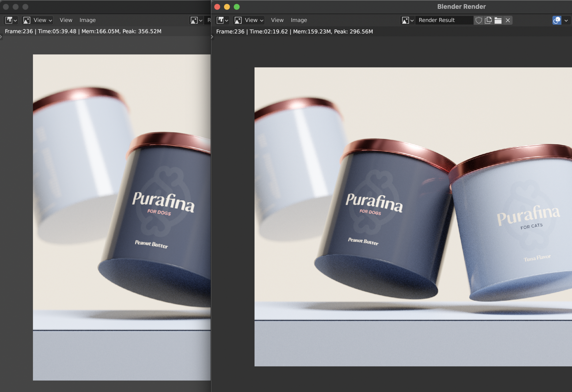Open the editor type selector in the left window
Image resolution: width=572 pixels, height=392 pixels.
tap(11, 20)
